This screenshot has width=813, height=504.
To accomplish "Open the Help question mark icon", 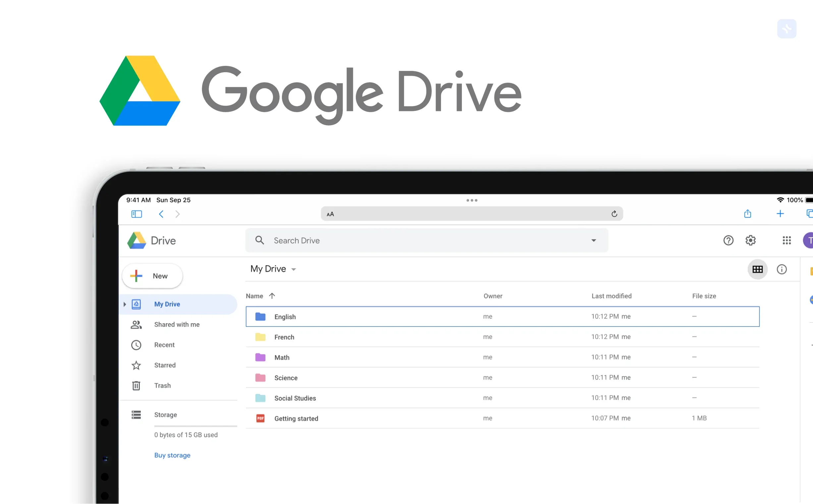I will [728, 240].
